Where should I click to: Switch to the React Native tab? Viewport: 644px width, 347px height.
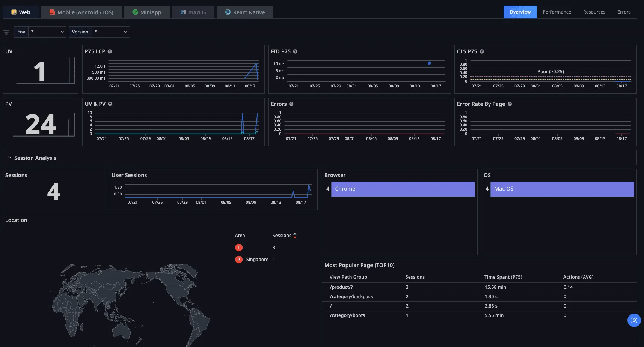pyautogui.click(x=245, y=12)
